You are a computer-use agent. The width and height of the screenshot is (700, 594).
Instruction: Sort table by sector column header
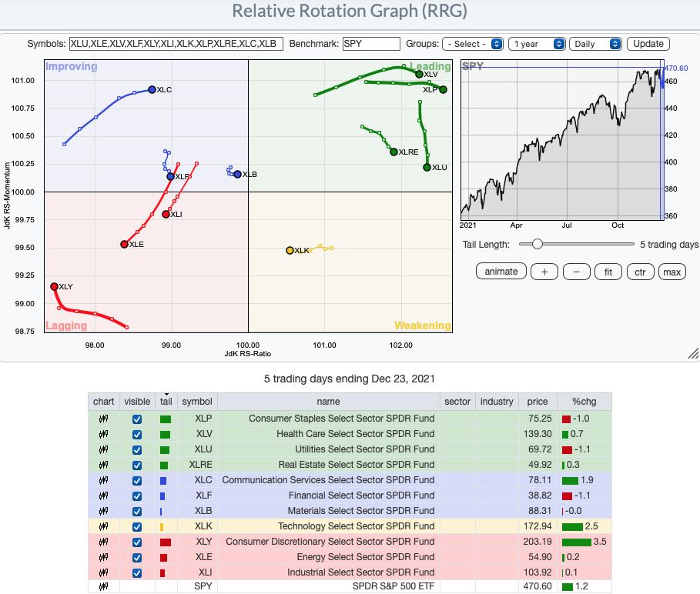(457, 402)
